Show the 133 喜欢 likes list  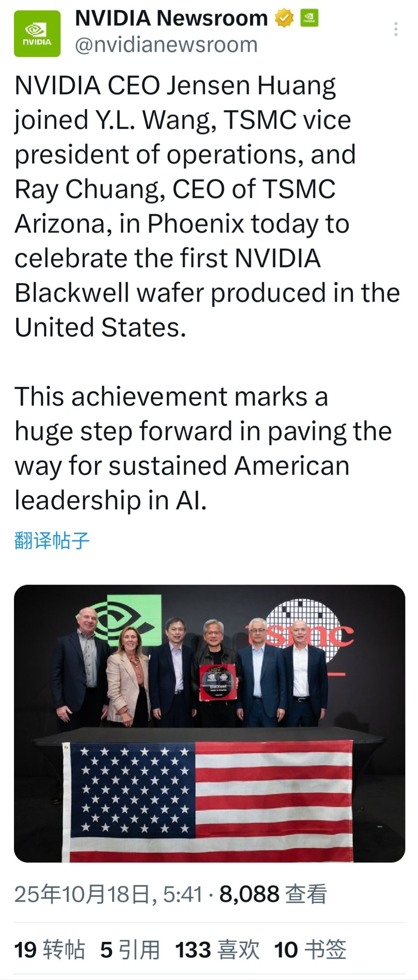pos(217,949)
